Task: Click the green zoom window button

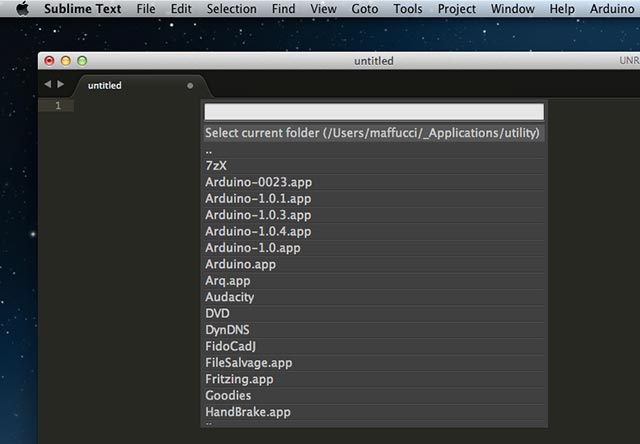Action: pyautogui.click(x=83, y=61)
